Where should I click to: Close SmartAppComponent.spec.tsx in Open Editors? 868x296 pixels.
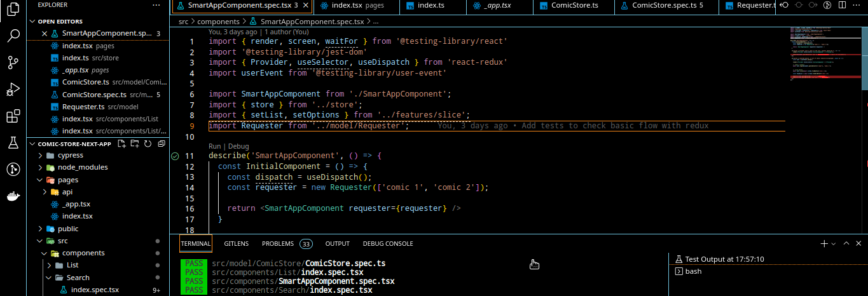pyautogui.click(x=44, y=34)
